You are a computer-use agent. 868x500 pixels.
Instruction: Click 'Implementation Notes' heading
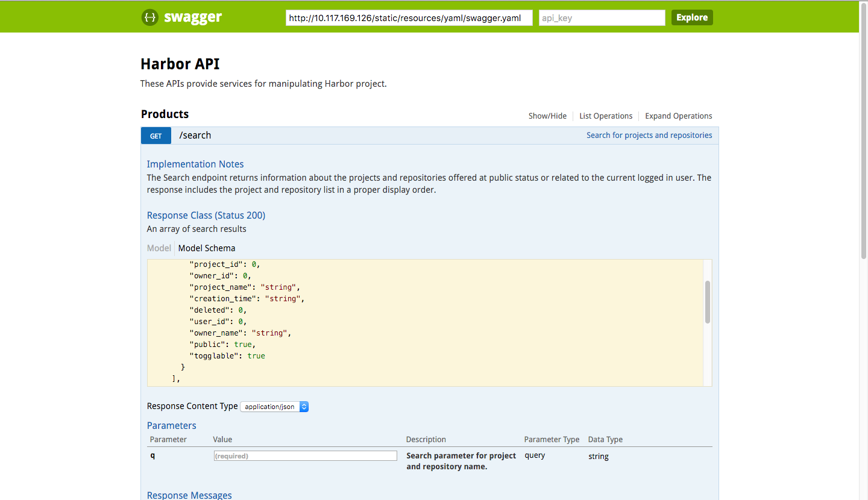195,164
